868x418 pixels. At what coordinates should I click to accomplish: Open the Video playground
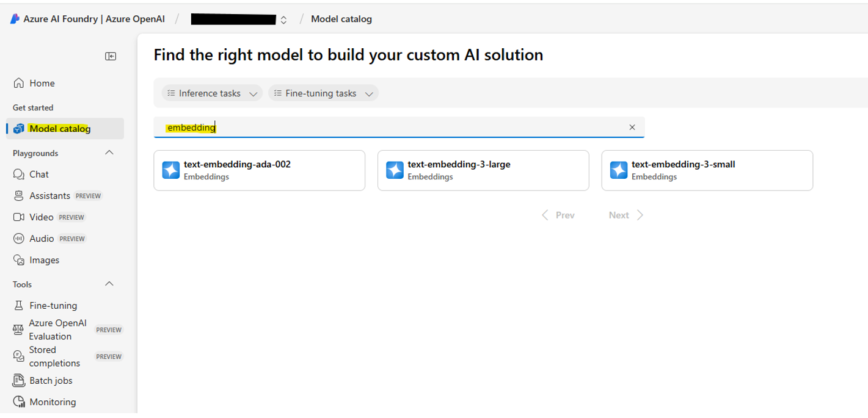(x=42, y=217)
